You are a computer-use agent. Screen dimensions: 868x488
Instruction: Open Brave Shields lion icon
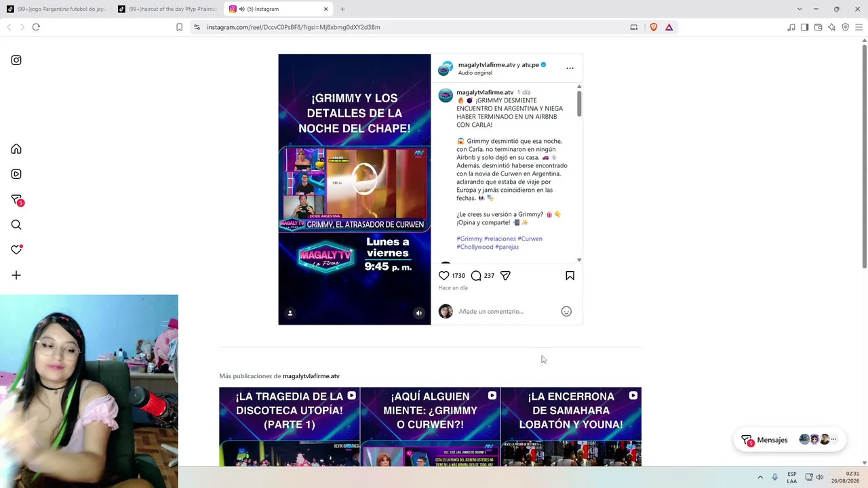tap(654, 27)
